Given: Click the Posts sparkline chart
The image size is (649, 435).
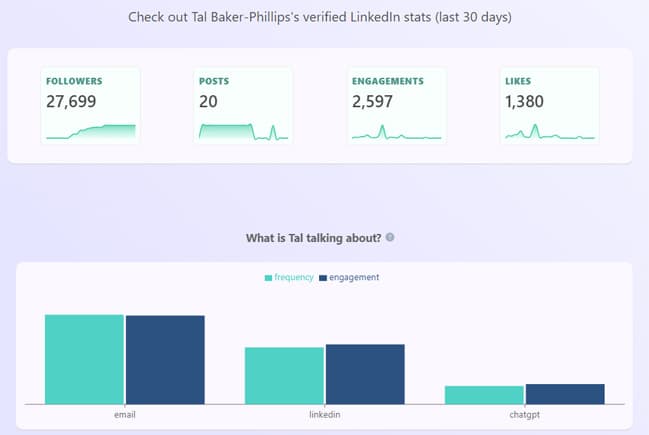Looking at the screenshot, I should click(x=243, y=131).
